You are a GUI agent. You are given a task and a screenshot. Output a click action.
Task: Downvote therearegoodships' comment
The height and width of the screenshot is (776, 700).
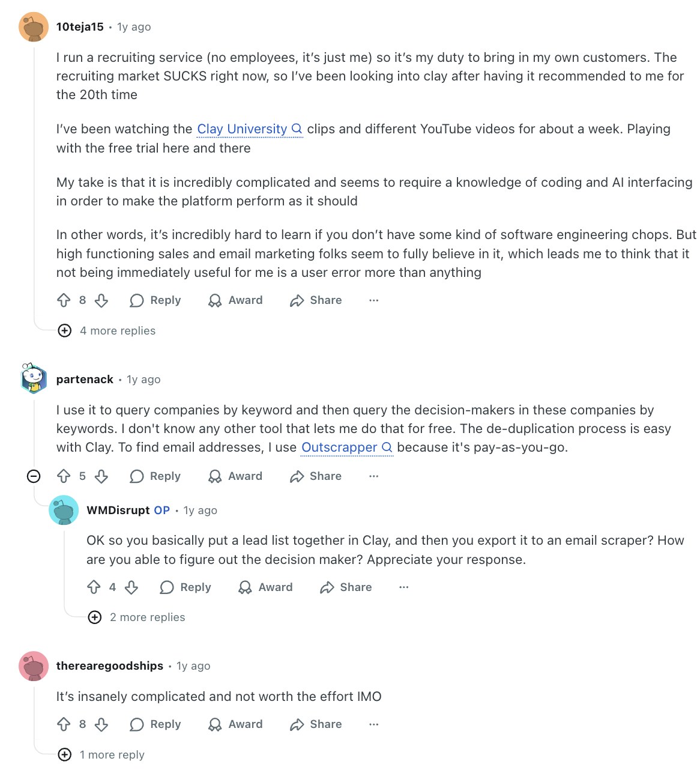coord(101,724)
